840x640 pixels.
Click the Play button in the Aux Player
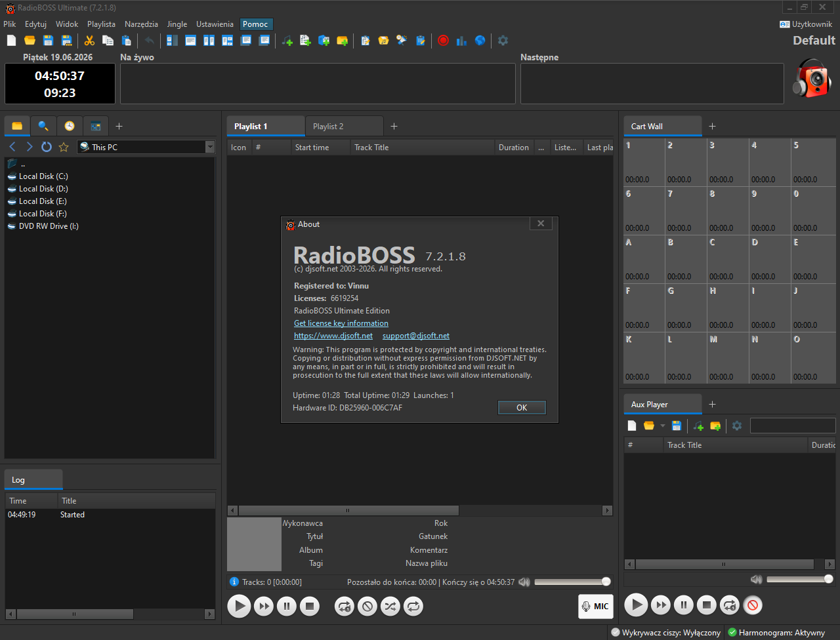(x=635, y=605)
